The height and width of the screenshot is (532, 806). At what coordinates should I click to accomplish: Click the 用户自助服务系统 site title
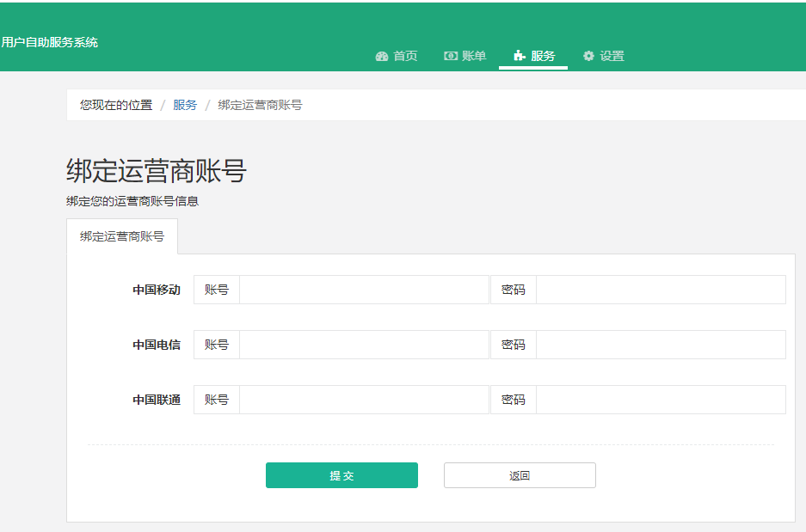(49, 42)
